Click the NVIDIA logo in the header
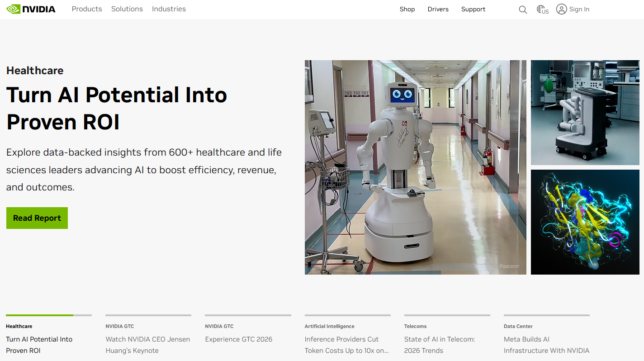Viewport: 644px width, 361px height. 31,9
